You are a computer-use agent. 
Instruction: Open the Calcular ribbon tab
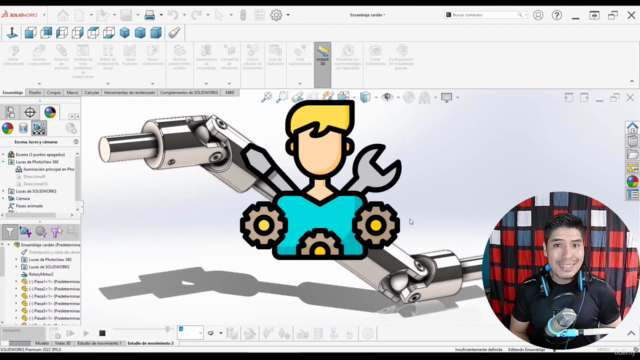point(91,93)
